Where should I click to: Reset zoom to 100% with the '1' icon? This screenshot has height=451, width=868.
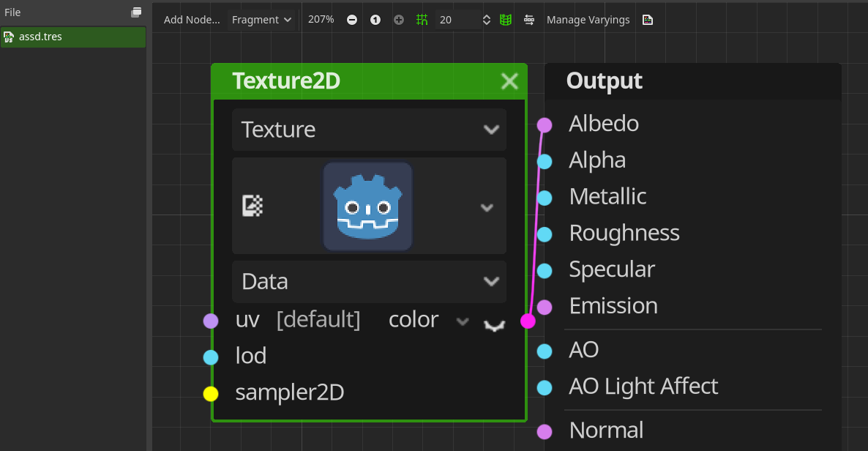tap(375, 20)
